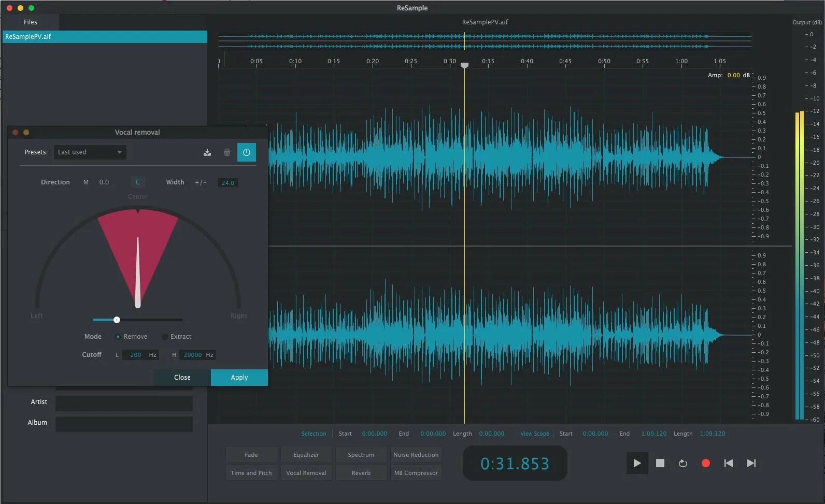This screenshot has height=504, width=825.
Task: Click the View Scope End value 1:09.120
Action: [654, 434]
